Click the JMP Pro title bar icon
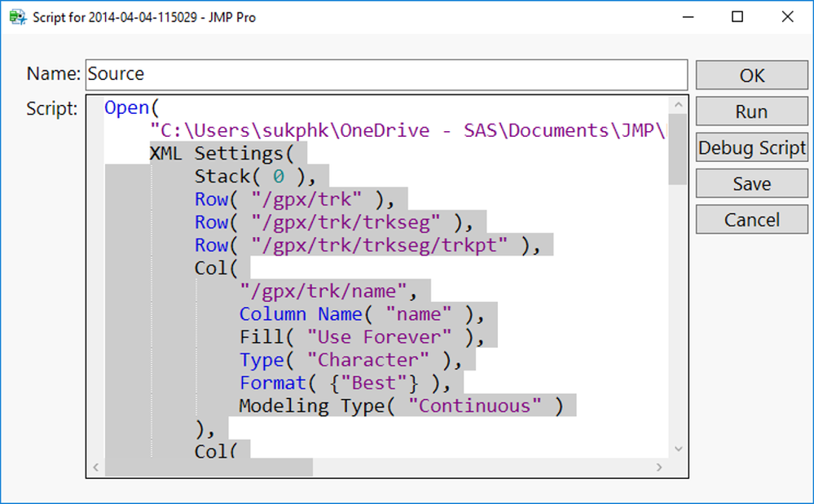Screen dimensions: 814x504 [18, 17]
